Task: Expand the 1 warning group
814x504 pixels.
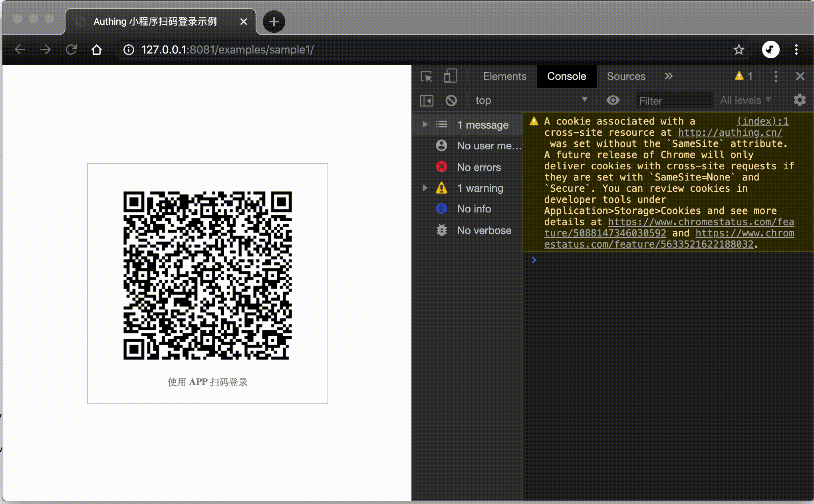Action: 425,188
